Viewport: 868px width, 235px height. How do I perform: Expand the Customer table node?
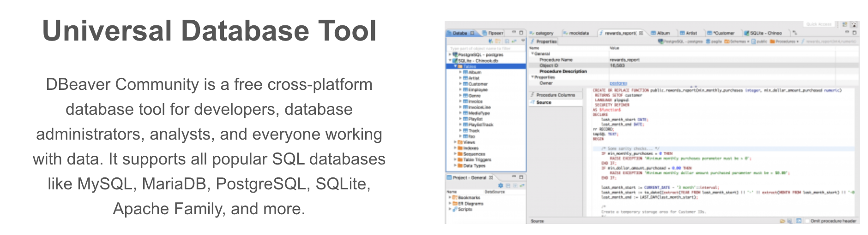(x=460, y=84)
